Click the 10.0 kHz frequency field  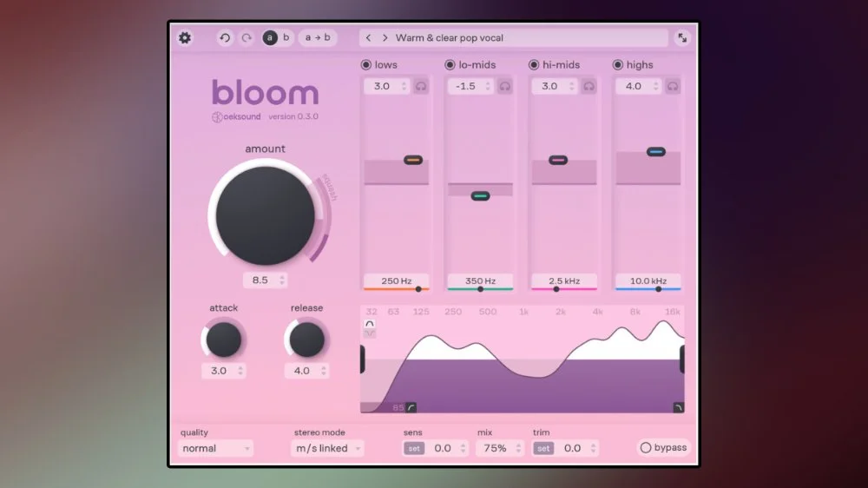[x=648, y=280]
